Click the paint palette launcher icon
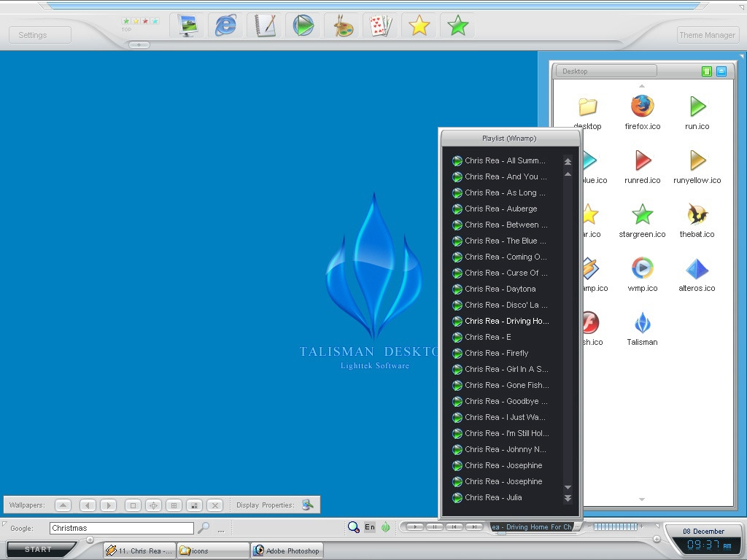This screenshot has width=747, height=560. click(342, 26)
